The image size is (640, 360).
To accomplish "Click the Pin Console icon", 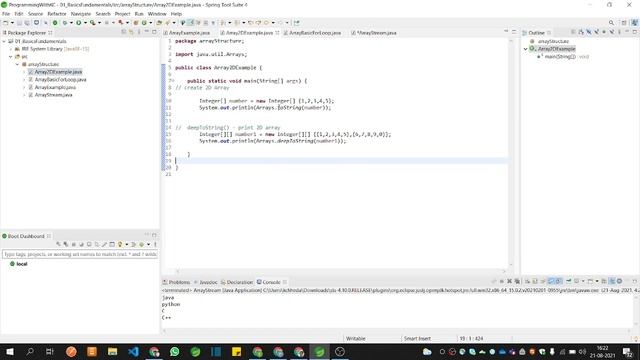I will click(x=569, y=281).
